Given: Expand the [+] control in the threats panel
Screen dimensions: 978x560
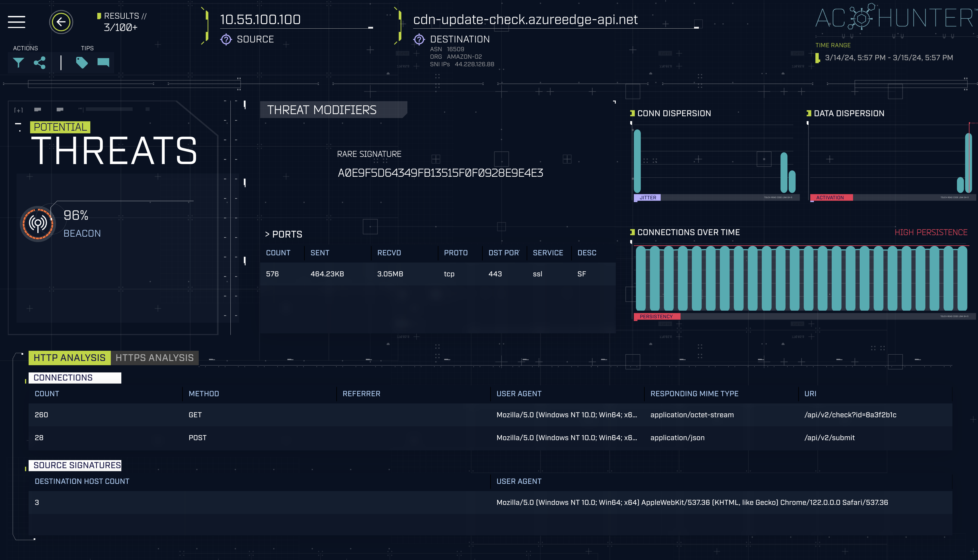Looking at the screenshot, I should tap(18, 110).
